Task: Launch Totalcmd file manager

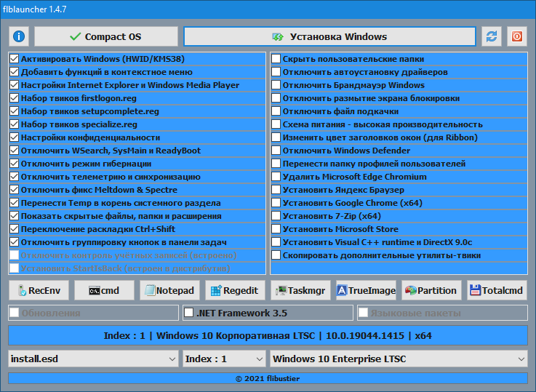Action: coord(497,290)
